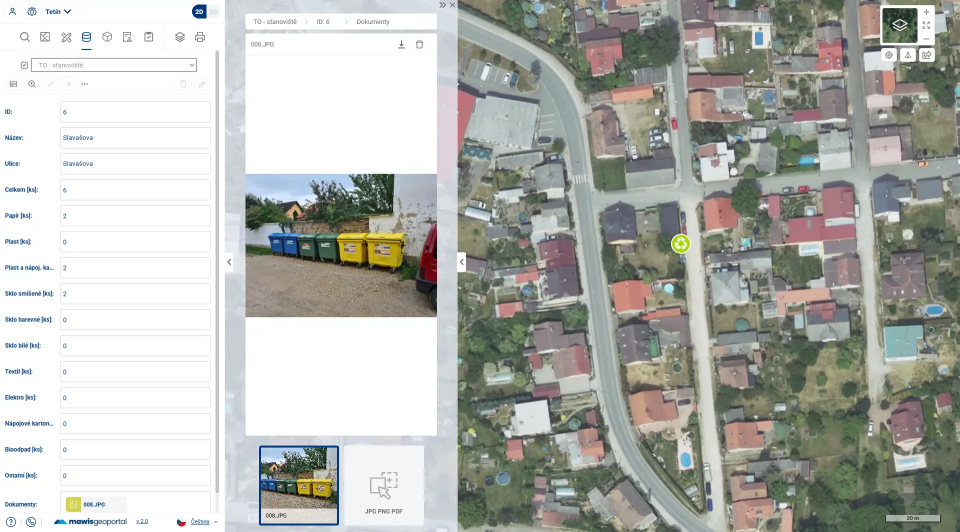This screenshot has height=532, width=960.
Task: Open the Čeština language selector
Action: 198,521
